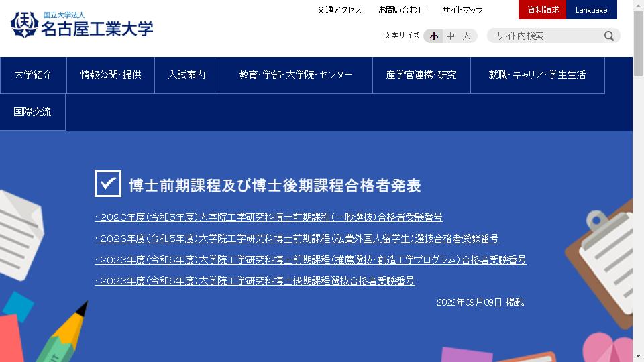This screenshot has height=362, width=644.
Task: Open 博士後期課程選抜合格者受験番号 link
Action: coord(255,281)
